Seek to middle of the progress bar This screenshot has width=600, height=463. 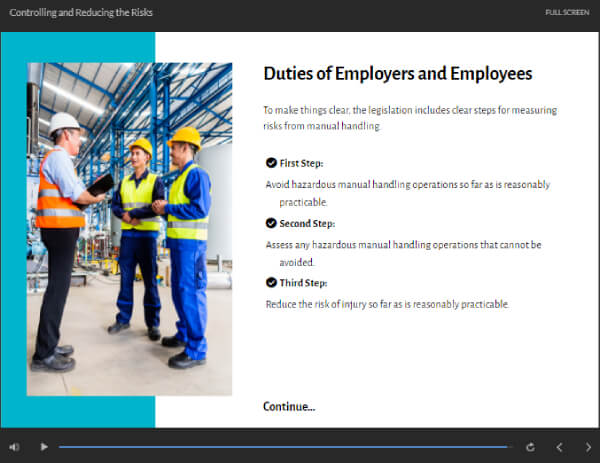click(x=285, y=447)
